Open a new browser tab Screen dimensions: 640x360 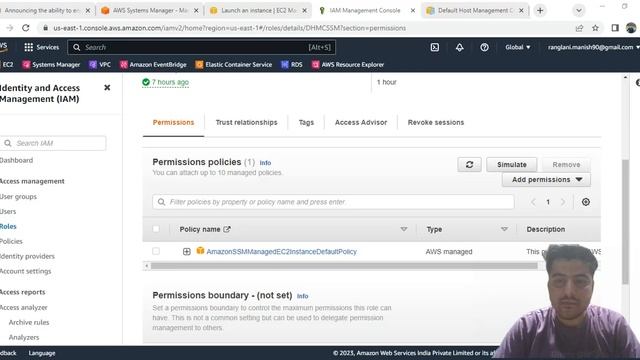540,10
